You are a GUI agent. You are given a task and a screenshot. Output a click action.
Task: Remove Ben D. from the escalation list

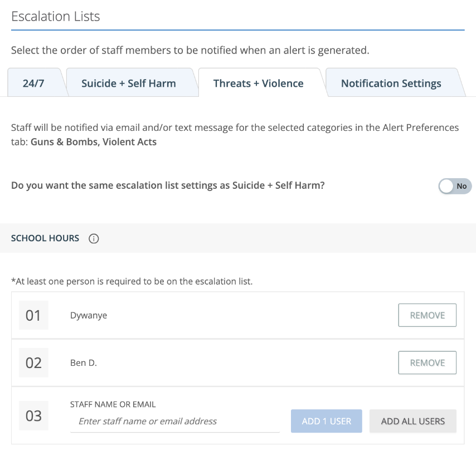[x=427, y=362]
